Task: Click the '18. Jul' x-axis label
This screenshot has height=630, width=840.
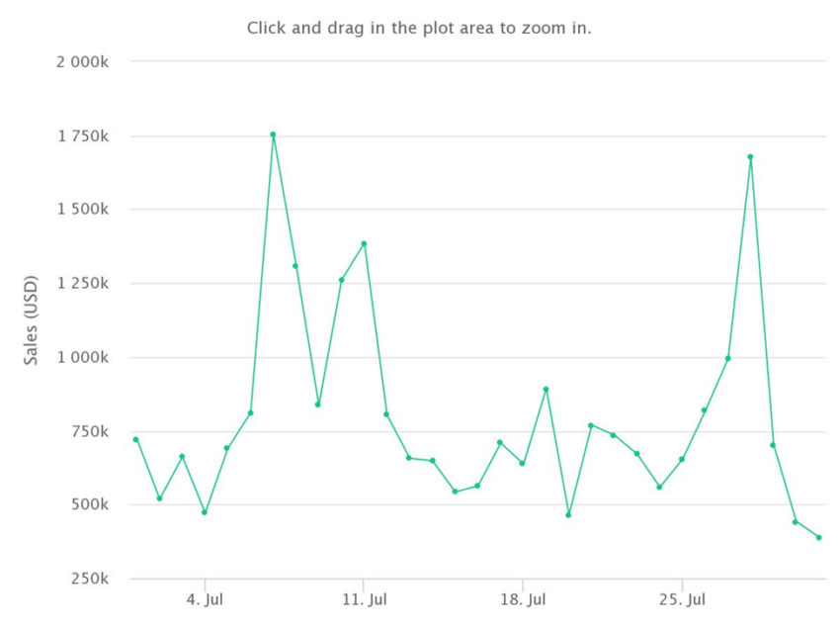Action: (x=524, y=599)
